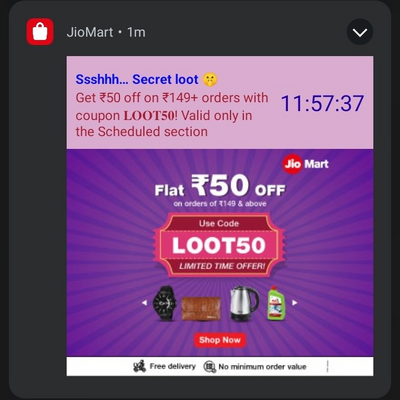
Task: Click the 11:57:37 countdown timer
Action: 322,103
